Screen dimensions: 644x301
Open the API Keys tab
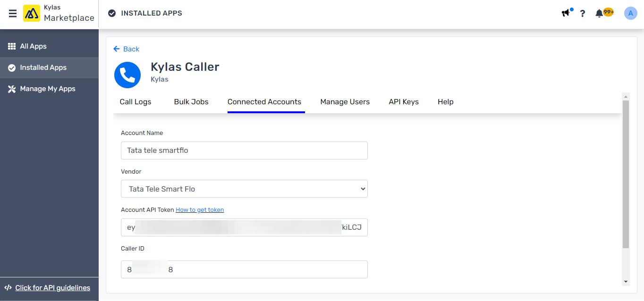[404, 102]
